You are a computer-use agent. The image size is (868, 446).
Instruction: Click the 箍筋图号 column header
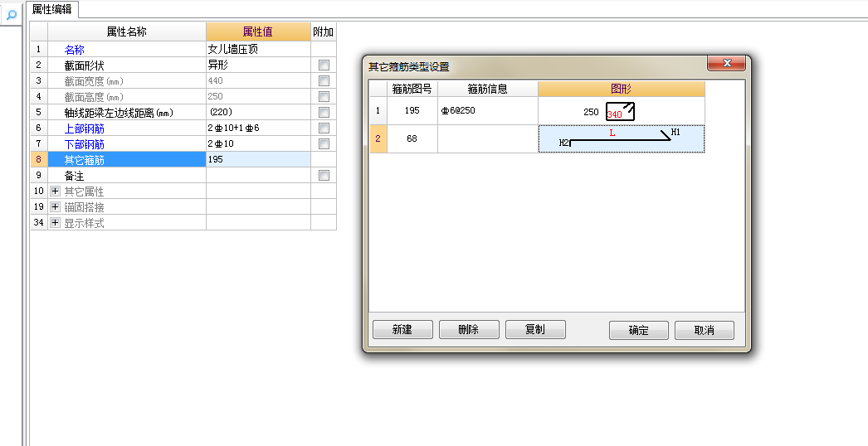(x=412, y=89)
